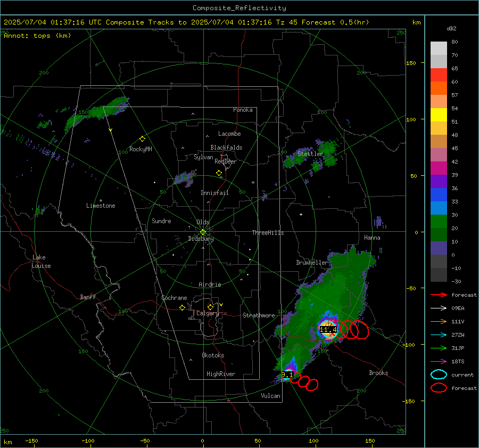
Task: Click the 60 dBZ red color swatch
Action: [439, 75]
